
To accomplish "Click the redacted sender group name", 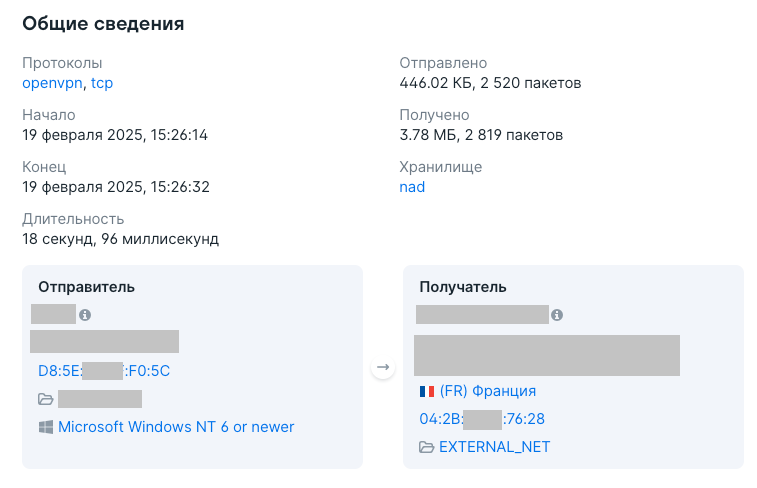I will click(x=100, y=399).
